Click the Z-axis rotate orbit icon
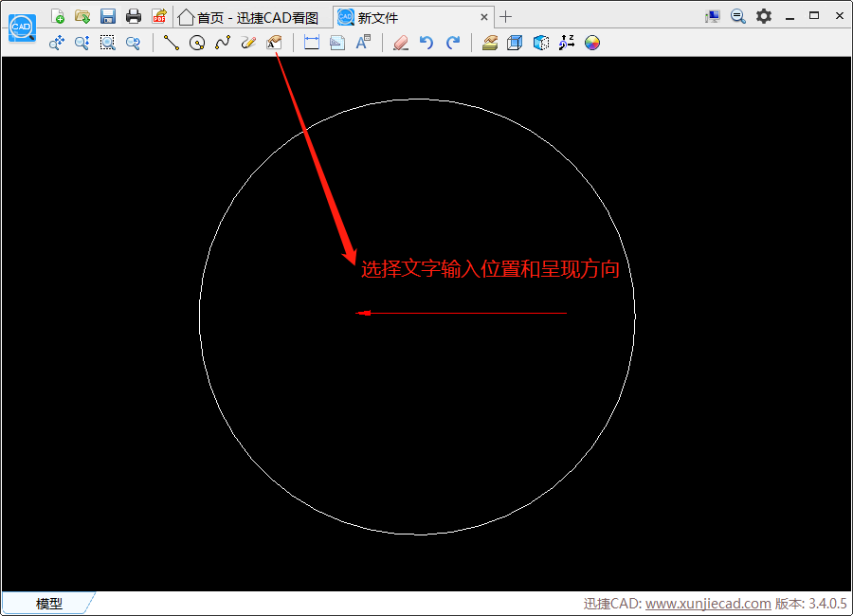The width and height of the screenshot is (853, 616). click(567, 43)
